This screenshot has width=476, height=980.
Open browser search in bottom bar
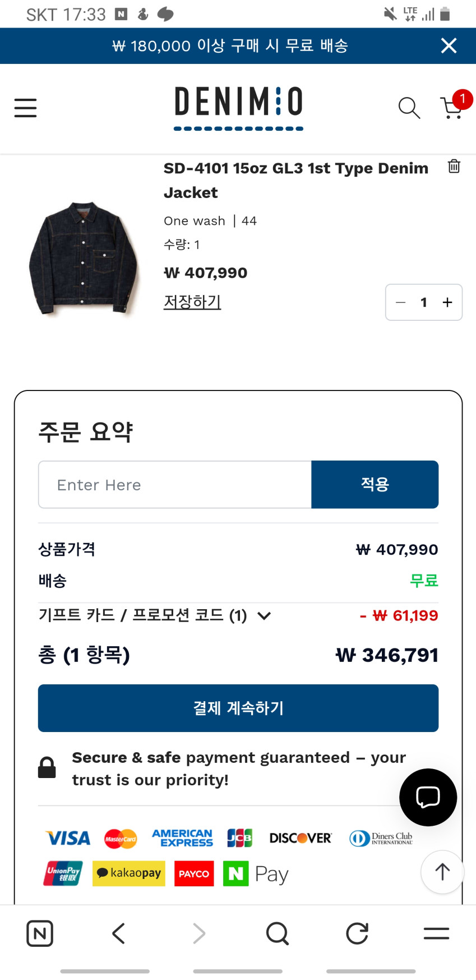(277, 933)
